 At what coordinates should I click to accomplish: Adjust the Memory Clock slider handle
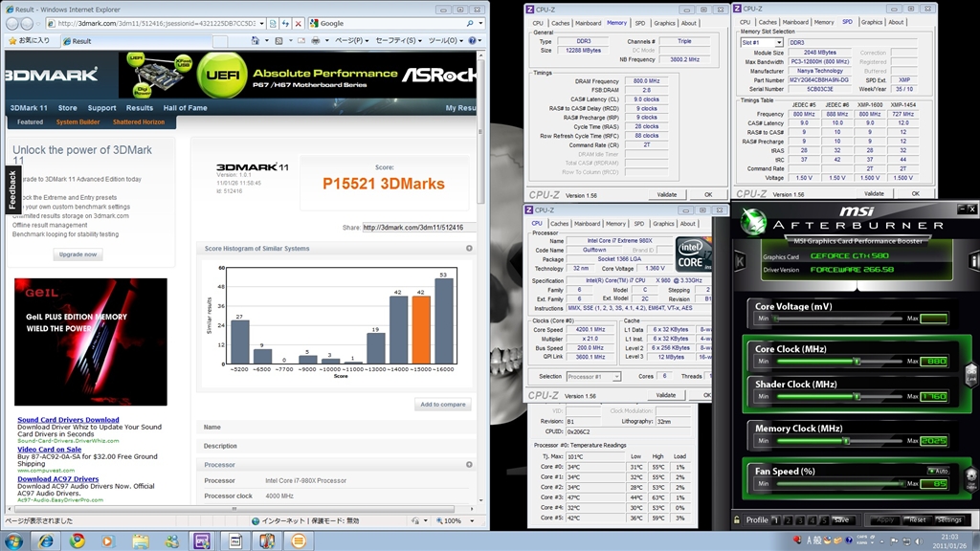846,441
